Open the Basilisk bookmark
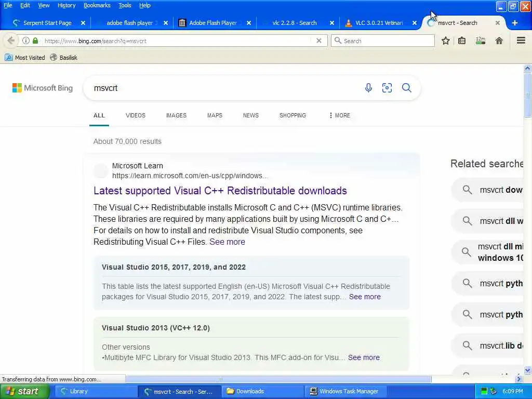 point(64,57)
